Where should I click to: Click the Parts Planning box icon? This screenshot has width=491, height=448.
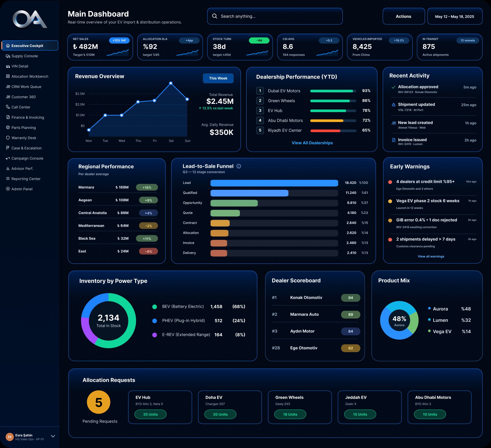[x=8, y=127]
